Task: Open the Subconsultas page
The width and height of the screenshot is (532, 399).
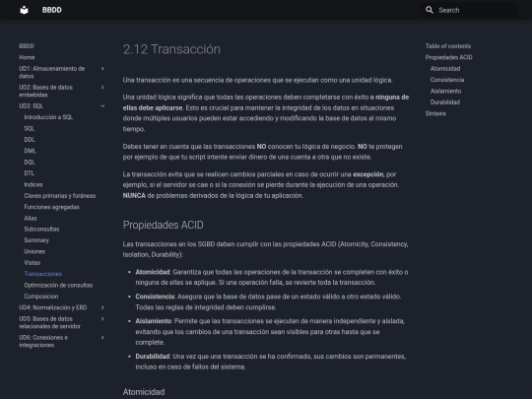Action: tap(41, 229)
